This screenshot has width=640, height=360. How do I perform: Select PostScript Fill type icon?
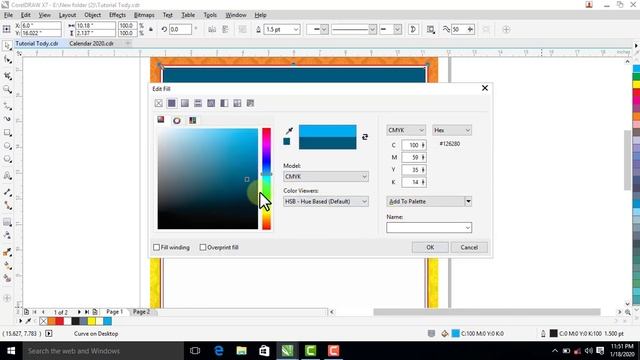tap(250, 103)
